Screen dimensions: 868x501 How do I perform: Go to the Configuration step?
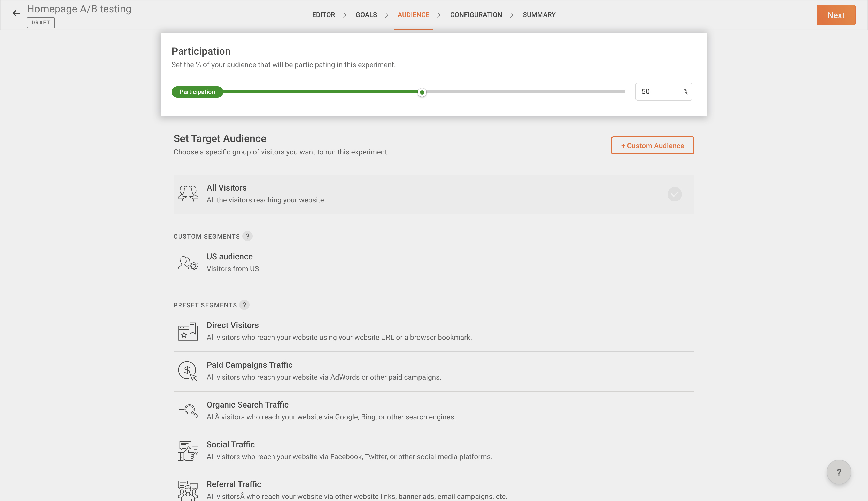pyautogui.click(x=476, y=15)
